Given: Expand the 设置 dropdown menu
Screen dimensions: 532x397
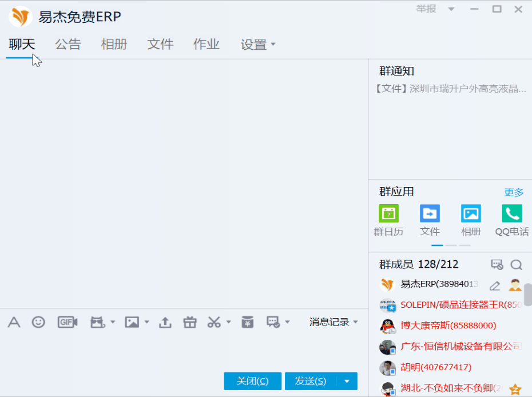Looking at the screenshot, I should click(x=258, y=45).
